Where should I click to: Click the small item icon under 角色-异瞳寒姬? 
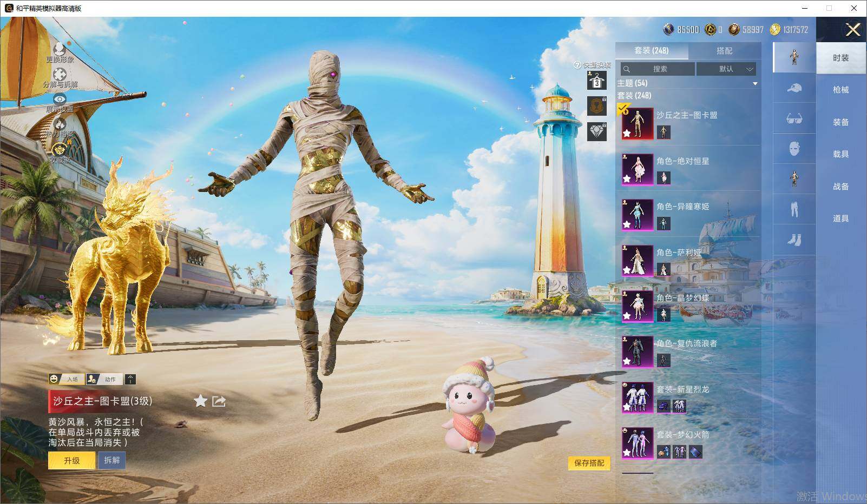(664, 223)
